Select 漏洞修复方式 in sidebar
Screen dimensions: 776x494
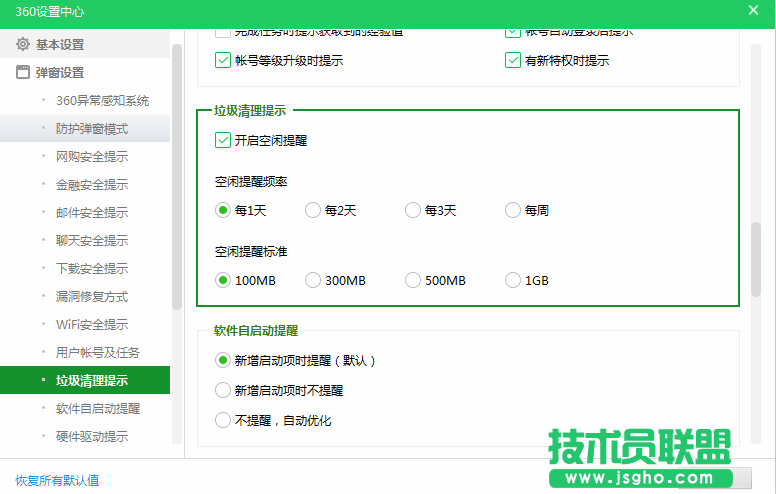coord(85,296)
